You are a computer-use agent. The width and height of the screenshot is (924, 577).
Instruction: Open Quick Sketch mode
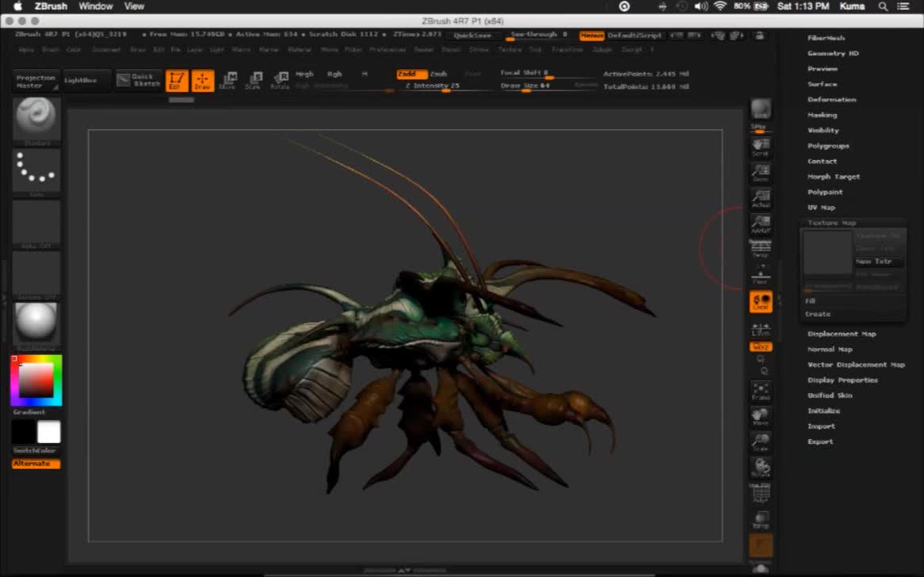coord(139,80)
